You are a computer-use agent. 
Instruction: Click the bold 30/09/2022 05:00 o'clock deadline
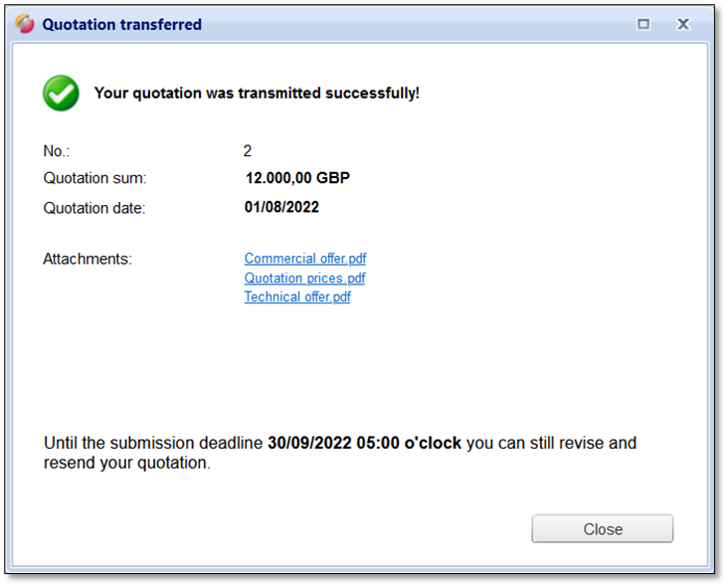pyautogui.click(x=364, y=443)
